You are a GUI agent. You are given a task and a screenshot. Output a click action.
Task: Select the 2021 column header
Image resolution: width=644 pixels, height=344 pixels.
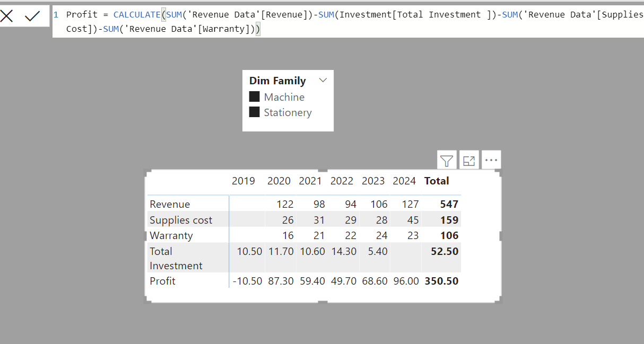[x=310, y=181]
